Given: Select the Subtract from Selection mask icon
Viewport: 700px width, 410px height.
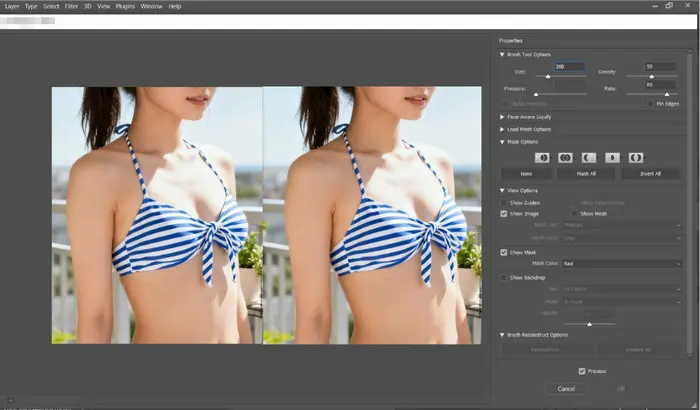Looking at the screenshot, I should click(x=589, y=158).
